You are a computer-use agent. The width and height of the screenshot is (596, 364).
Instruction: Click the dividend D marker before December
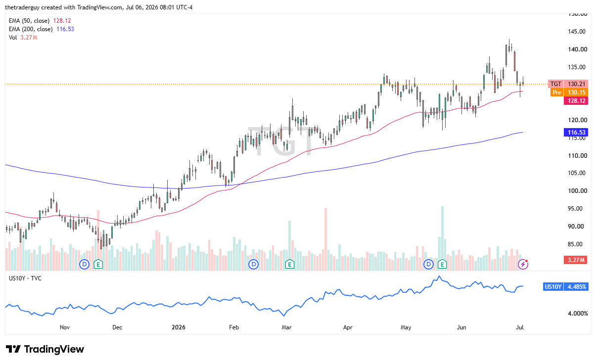pos(84,264)
